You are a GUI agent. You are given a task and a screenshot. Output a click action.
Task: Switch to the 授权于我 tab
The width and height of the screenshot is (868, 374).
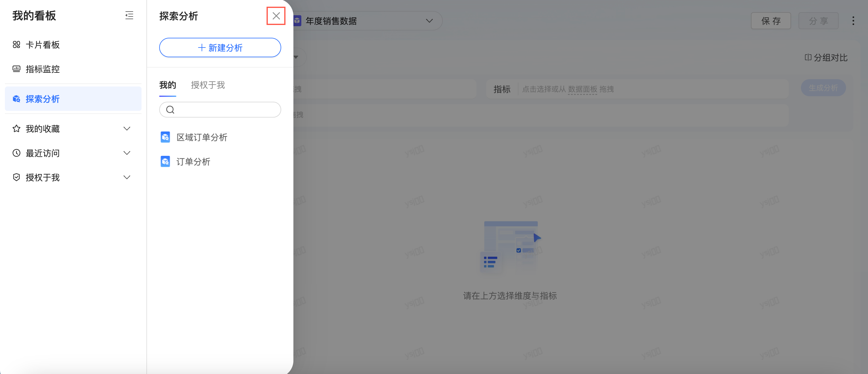tap(208, 85)
